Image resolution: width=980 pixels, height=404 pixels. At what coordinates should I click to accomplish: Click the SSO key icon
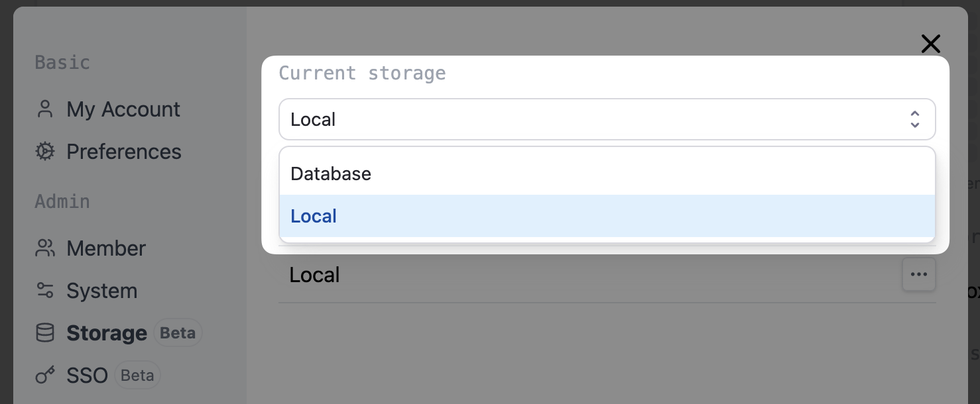click(x=45, y=376)
